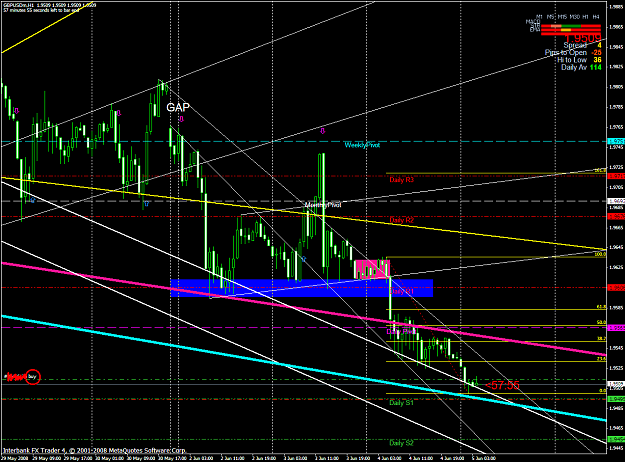Click the green 114 daily average value

(x=596, y=67)
